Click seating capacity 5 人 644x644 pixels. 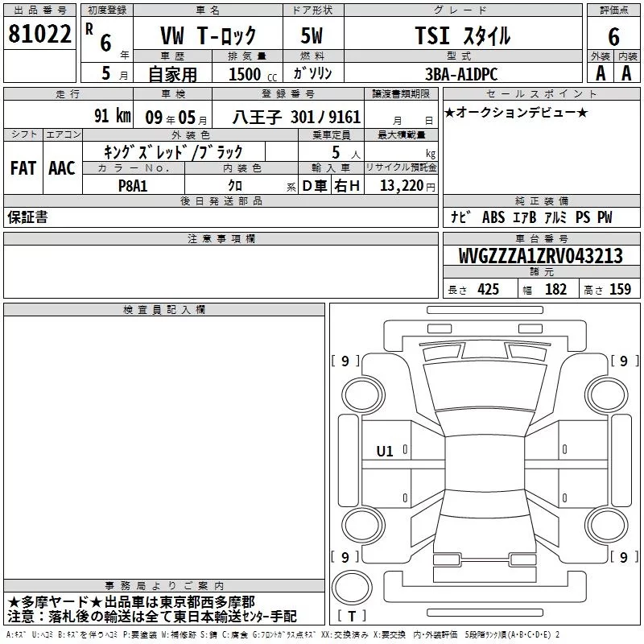tap(346, 153)
